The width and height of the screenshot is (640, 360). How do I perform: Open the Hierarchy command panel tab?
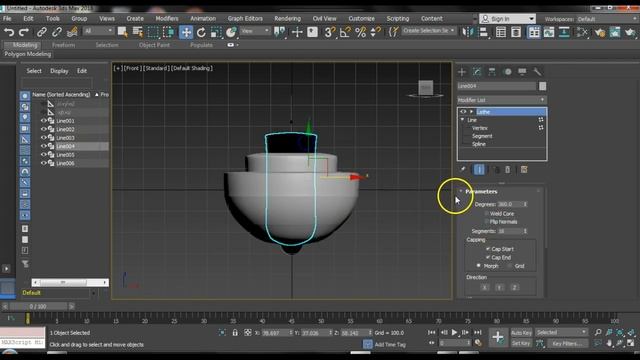click(492, 72)
